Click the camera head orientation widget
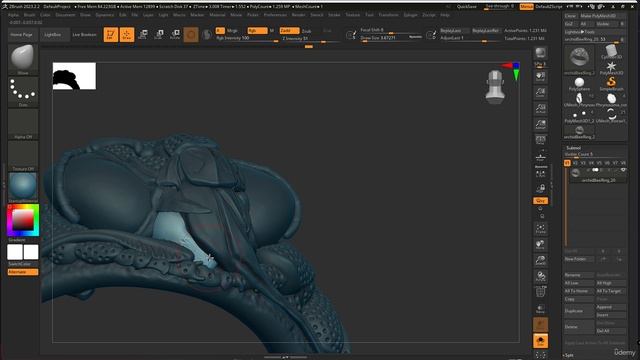The image size is (640, 360). 495,87
